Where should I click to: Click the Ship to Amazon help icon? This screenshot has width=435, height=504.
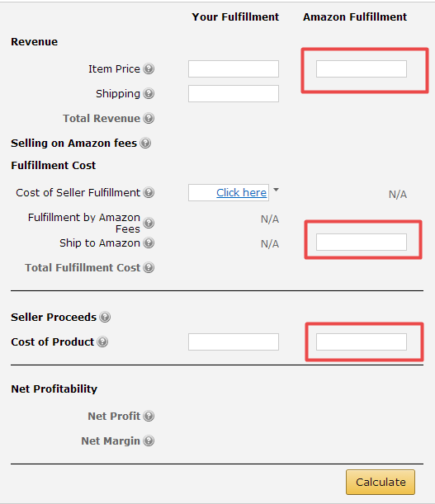tap(149, 243)
